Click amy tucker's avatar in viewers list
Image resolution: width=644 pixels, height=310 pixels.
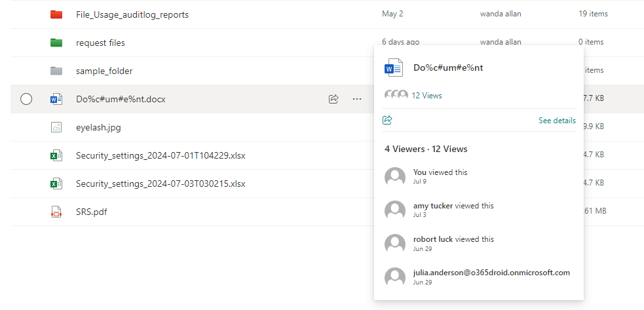(x=395, y=210)
